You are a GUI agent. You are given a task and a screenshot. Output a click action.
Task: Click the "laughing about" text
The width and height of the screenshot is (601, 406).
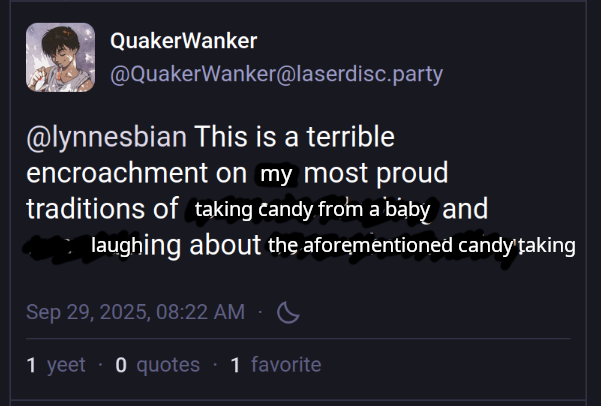176,246
